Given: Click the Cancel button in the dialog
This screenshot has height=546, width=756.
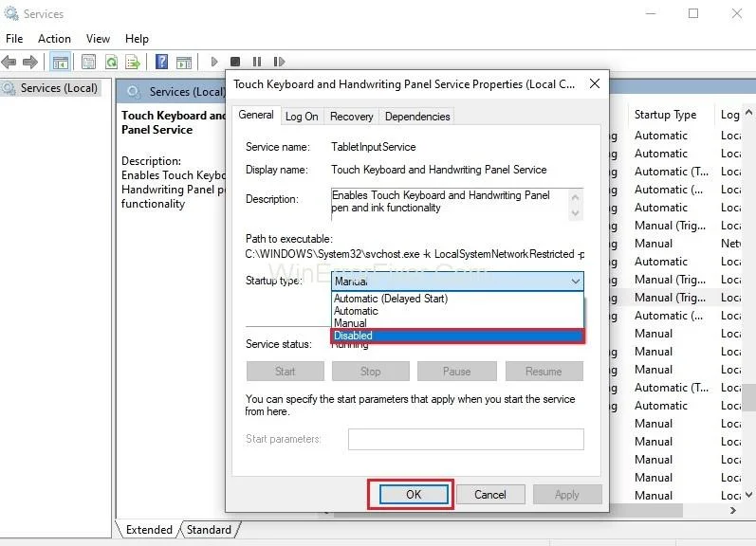Looking at the screenshot, I should coord(489,494).
